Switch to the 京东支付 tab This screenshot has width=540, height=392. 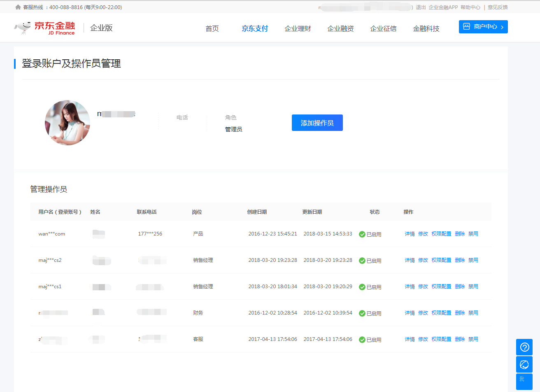[254, 29]
